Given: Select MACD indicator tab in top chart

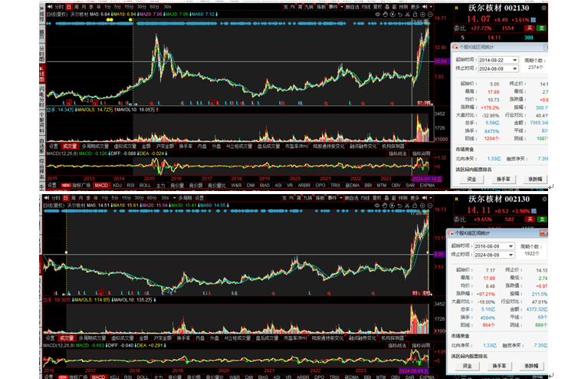Looking at the screenshot, I should [x=101, y=186].
